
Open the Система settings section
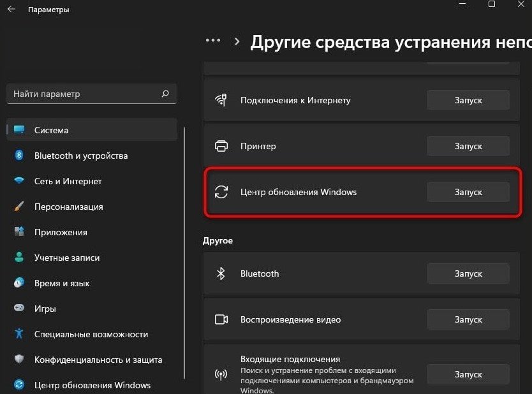tap(92, 129)
